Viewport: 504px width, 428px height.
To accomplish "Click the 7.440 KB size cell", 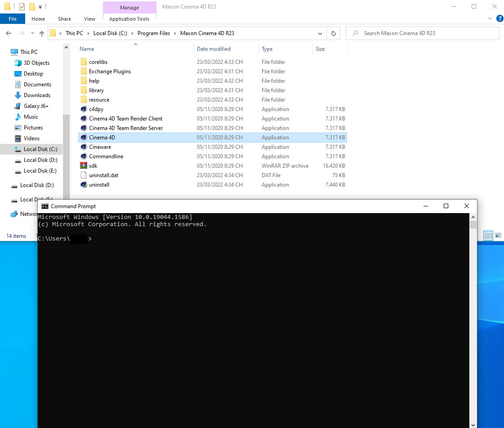I will coord(335,185).
